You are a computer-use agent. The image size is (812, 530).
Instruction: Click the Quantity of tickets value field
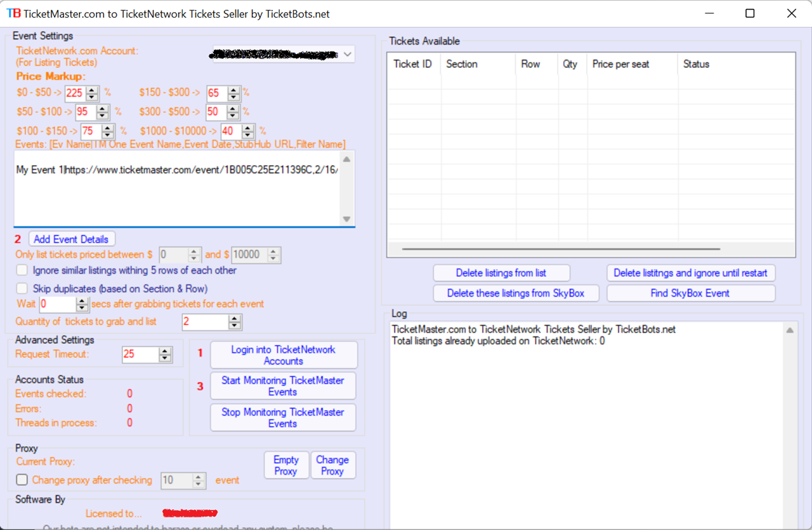(x=205, y=322)
